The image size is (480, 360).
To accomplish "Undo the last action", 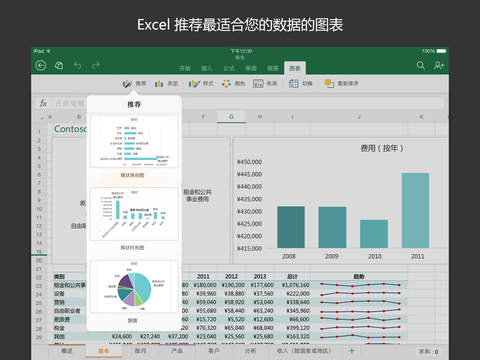I will (78, 65).
